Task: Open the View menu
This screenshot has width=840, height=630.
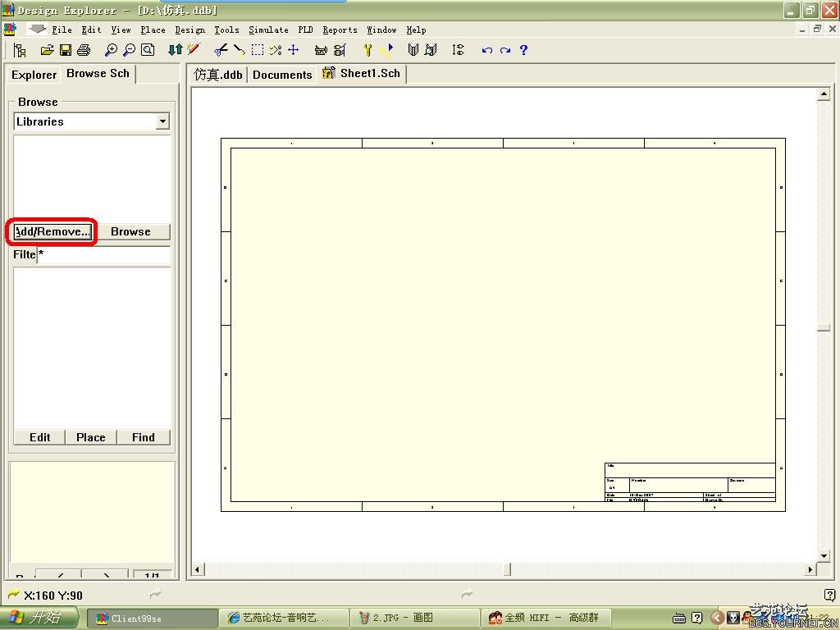Action: point(121,30)
